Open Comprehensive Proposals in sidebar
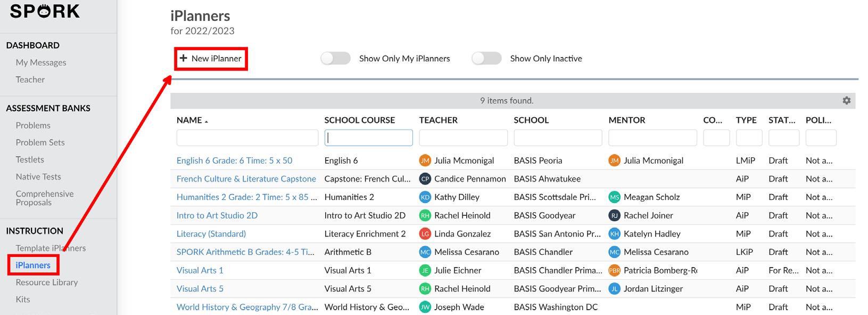 click(45, 198)
